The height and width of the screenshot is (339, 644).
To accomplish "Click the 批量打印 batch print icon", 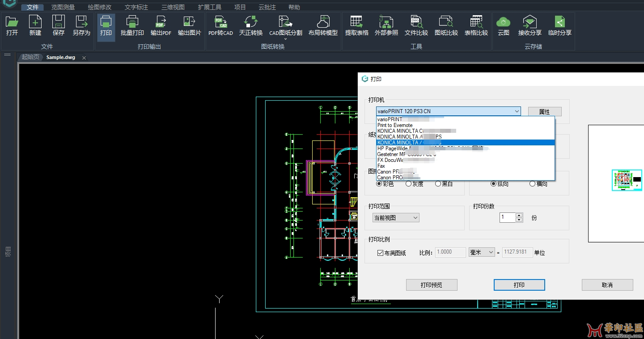I will (x=132, y=21).
